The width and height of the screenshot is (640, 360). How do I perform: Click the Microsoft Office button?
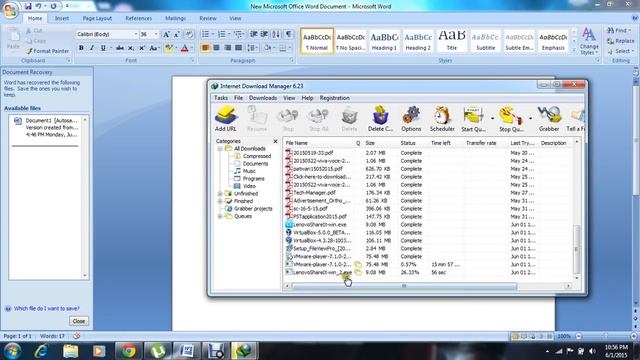coord(10,11)
